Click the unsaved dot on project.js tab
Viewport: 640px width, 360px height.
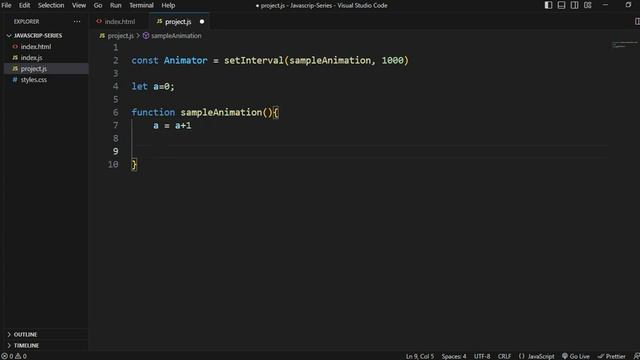202,22
